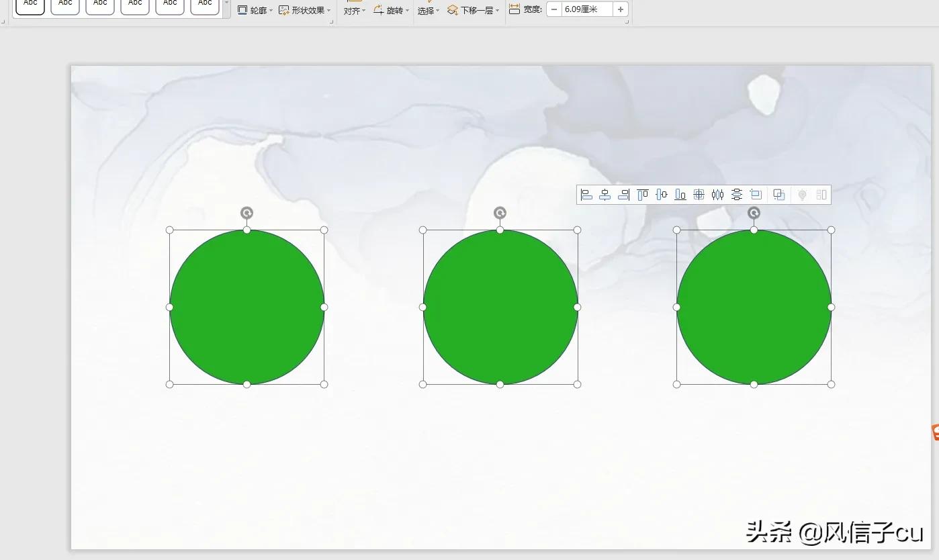Viewport: 939px width, 560px height.
Task: Open the 下移一层 send backward dropdown
Action: click(474, 10)
